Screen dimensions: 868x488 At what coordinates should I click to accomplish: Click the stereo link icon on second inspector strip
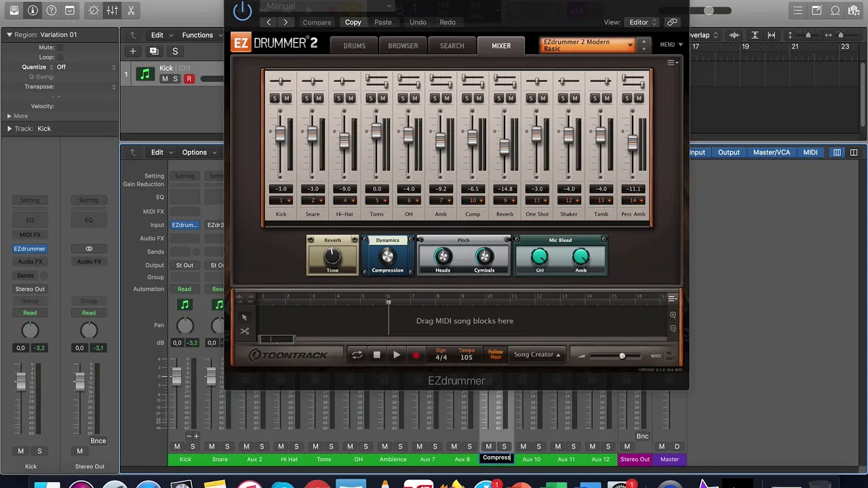tap(89, 249)
